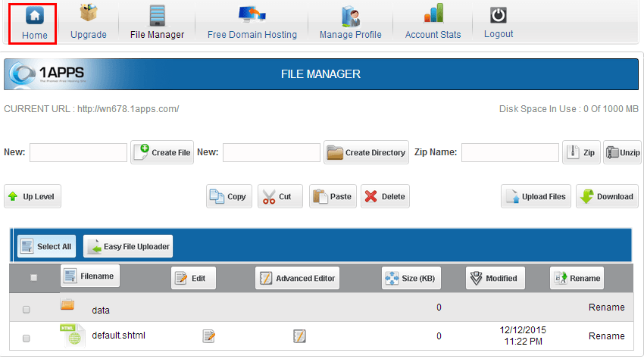644x359 pixels.
Task: Toggle the header select-all checkbox
Action: 33,278
